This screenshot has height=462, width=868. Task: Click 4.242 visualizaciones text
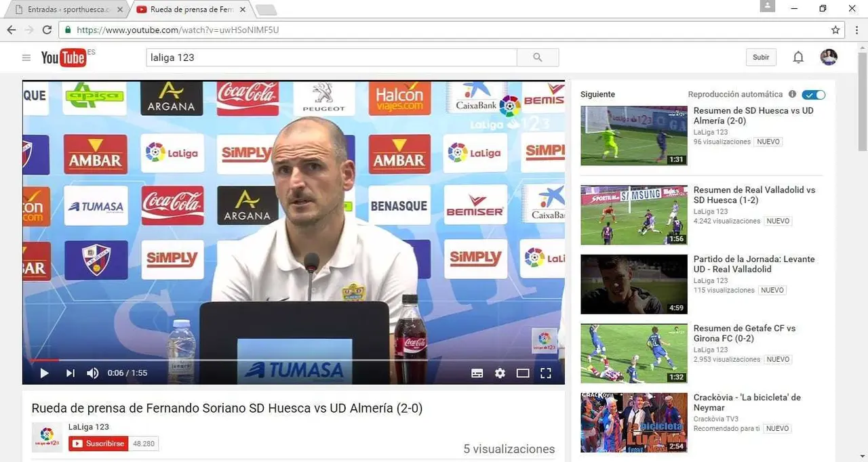(727, 221)
